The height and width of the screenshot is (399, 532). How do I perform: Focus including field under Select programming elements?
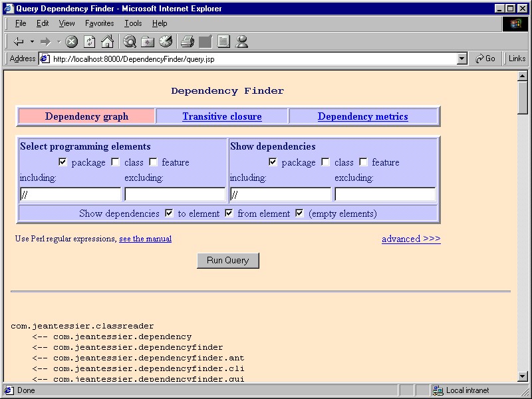click(x=70, y=194)
